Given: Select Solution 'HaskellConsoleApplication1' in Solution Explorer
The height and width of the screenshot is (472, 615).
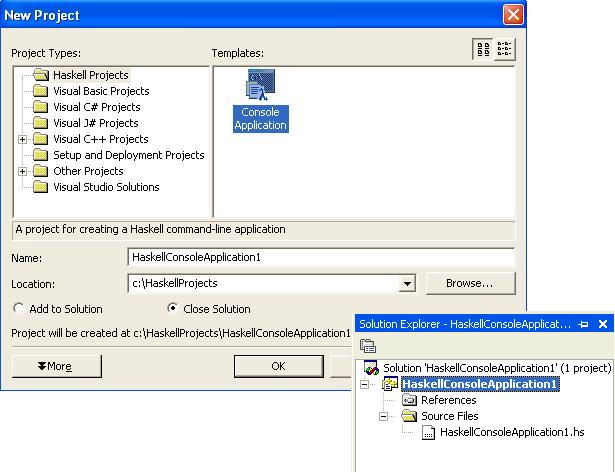Looking at the screenshot, I should click(x=497, y=368).
